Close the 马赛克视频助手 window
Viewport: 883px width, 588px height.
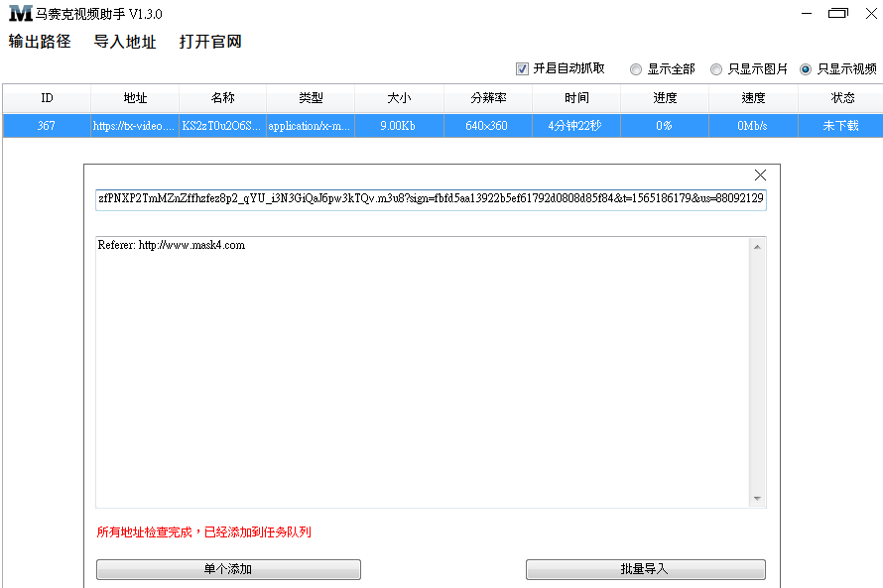871,13
